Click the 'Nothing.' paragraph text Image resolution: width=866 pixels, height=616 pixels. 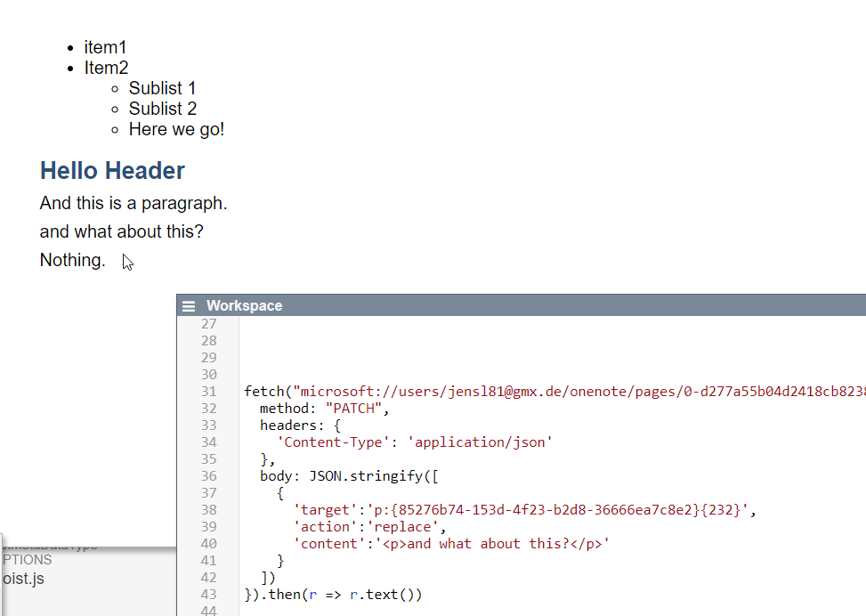coord(72,260)
